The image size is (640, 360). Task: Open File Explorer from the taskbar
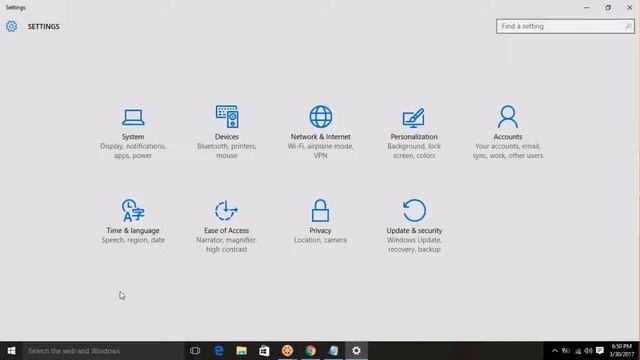242,351
